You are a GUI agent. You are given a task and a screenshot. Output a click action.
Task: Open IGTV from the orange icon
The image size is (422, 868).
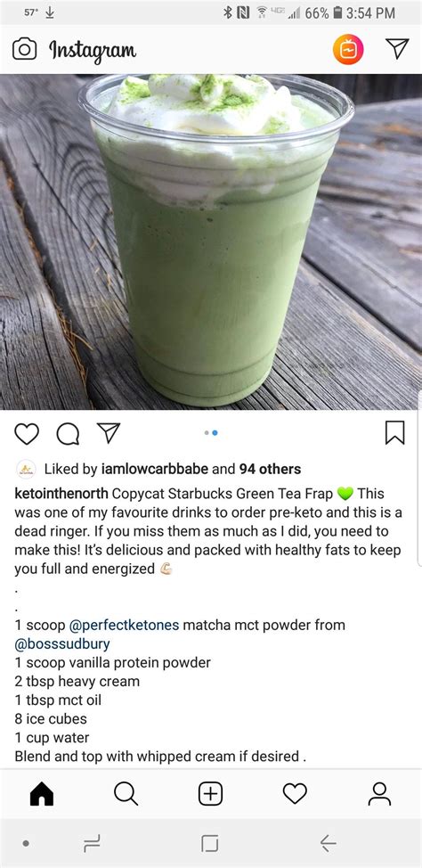coord(348,49)
